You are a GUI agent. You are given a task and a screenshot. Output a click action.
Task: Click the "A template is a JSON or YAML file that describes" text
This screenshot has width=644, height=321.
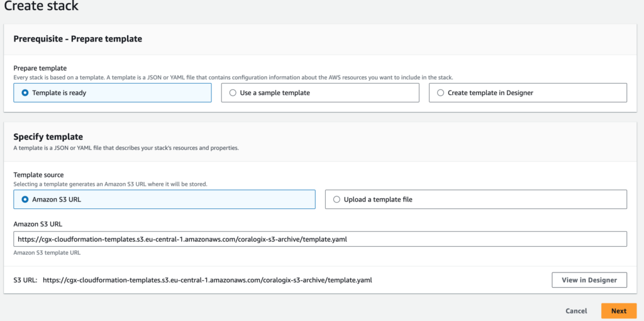coord(126,147)
